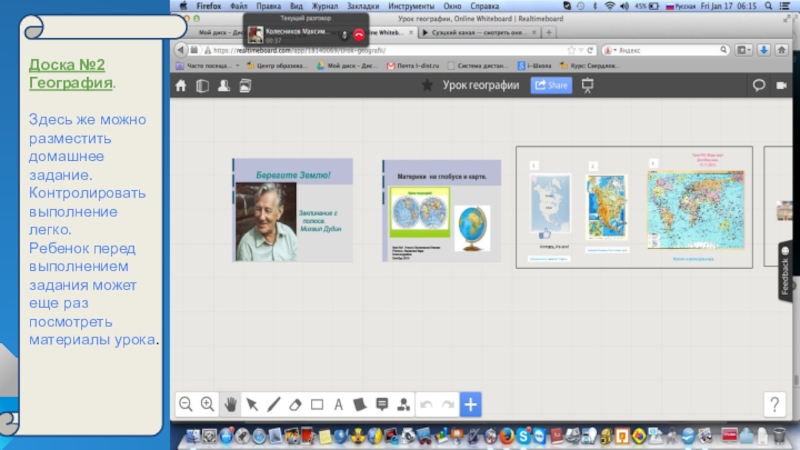
Task: Open the help question mark
Action: 774,404
